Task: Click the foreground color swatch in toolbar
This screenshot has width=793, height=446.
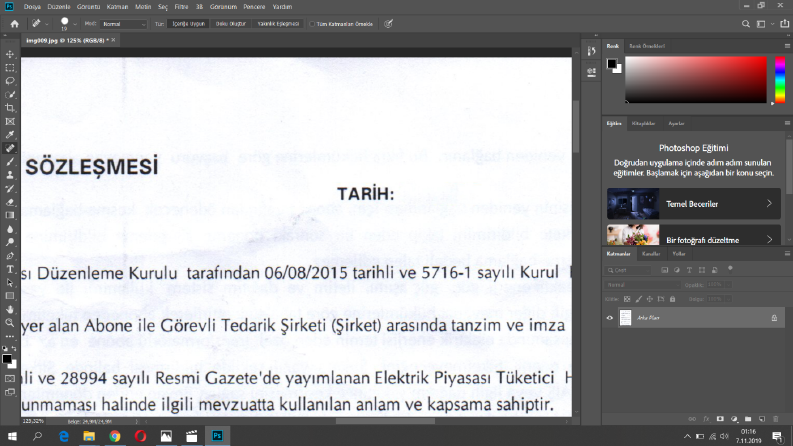Action: click(7, 359)
